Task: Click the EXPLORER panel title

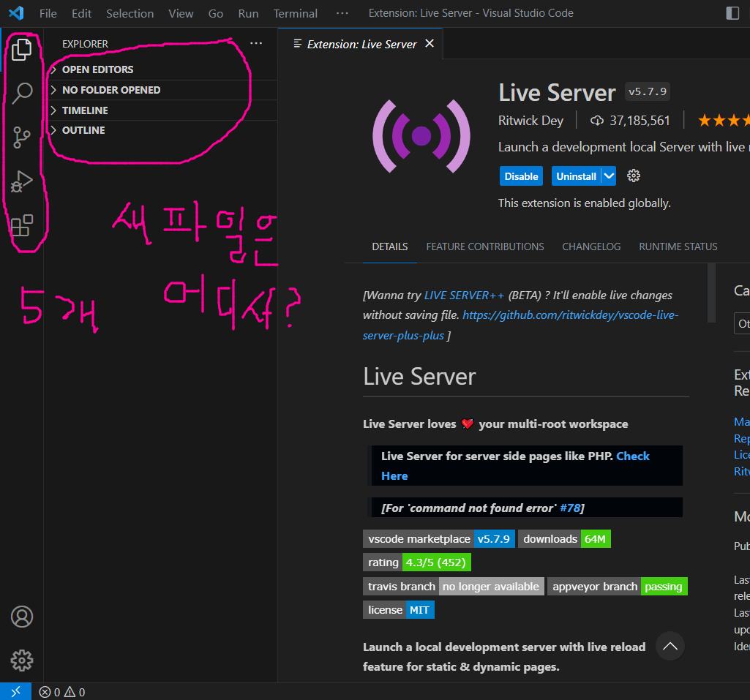Action: click(85, 43)
